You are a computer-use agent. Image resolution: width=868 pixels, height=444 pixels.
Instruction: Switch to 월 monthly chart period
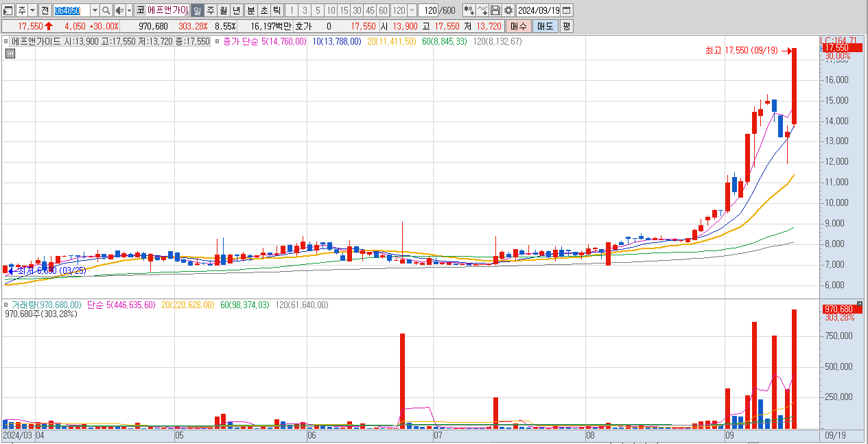tap(223, 10)
